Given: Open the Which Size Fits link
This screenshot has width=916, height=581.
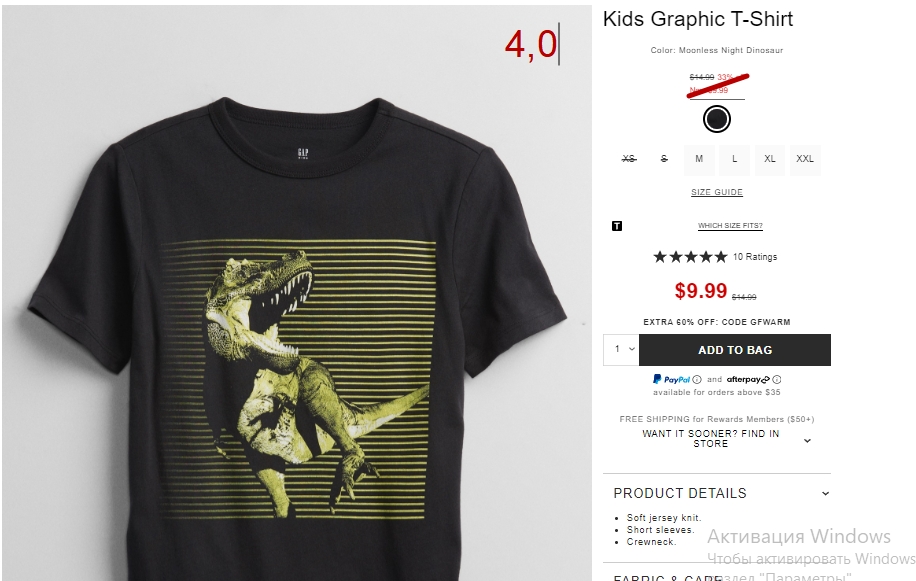Looking at the screenshot, I should (730, 226).
